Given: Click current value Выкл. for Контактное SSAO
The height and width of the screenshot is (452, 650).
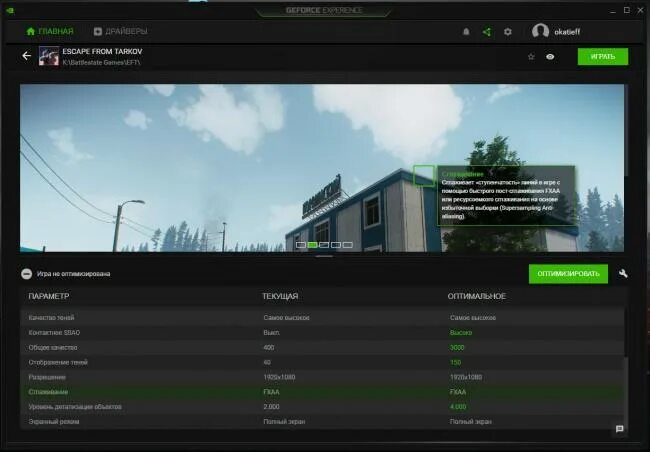Looking at the screenshot, I should click(x=272, y=333).
